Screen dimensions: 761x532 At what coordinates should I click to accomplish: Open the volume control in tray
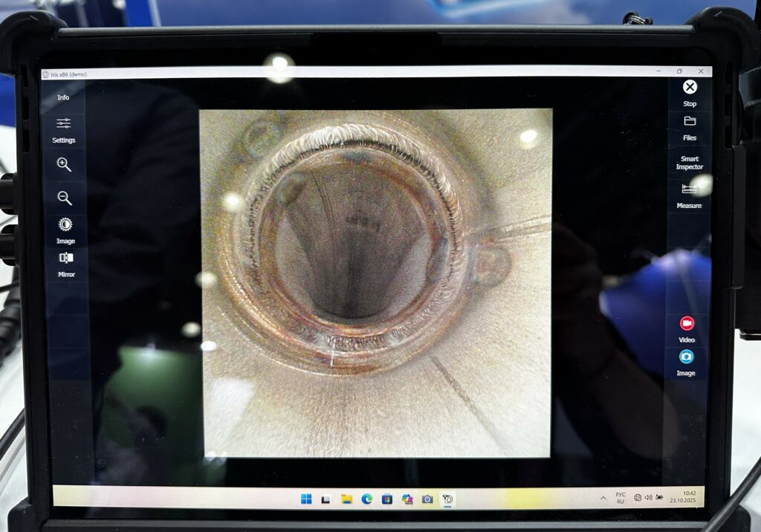coord(648,497)
